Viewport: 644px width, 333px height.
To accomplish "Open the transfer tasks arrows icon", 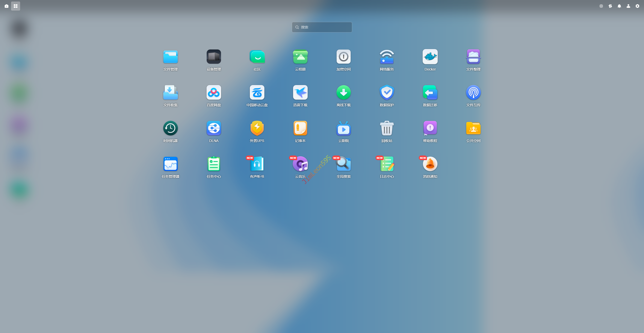I will coord(610,6).
